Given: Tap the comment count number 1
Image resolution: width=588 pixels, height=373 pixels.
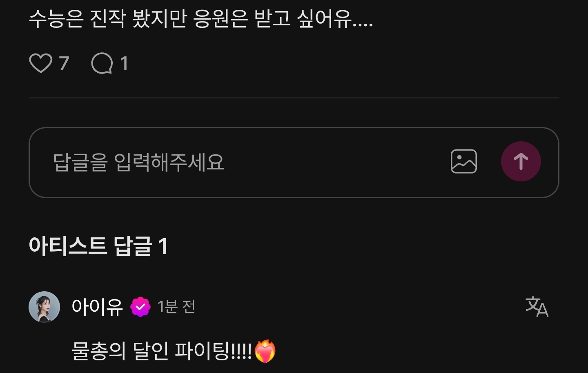Looking at the screenshot, I should click(124, 63).
